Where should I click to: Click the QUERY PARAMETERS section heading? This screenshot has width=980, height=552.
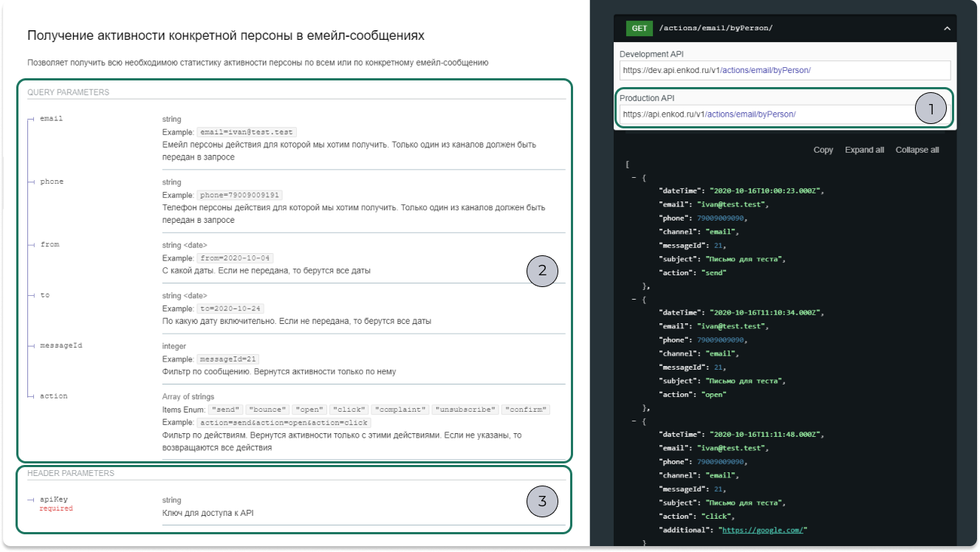[68, 92]
